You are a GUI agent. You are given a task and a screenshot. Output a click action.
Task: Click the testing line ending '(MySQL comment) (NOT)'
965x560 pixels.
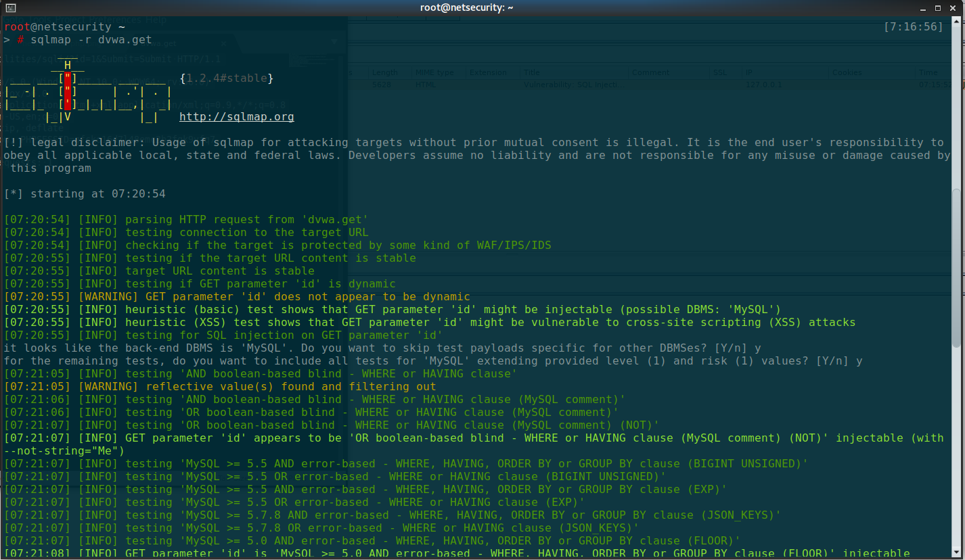[332, 425]
